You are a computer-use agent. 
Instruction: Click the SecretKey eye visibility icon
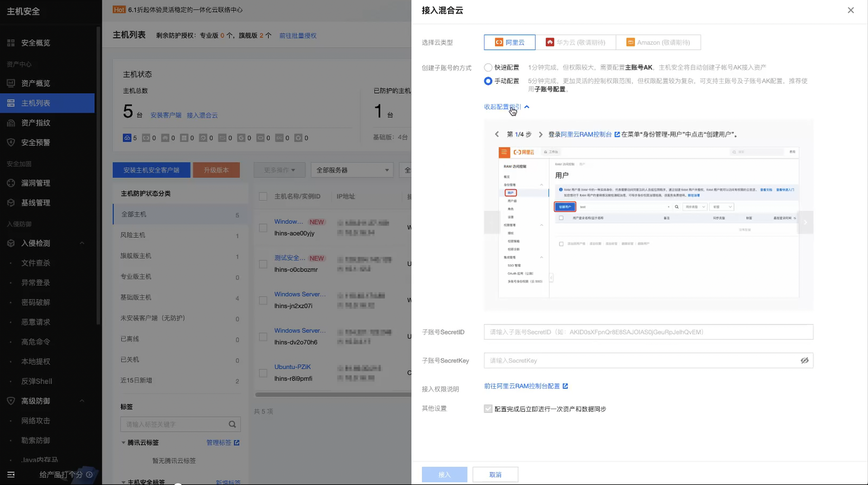click(x=804, y=360)
